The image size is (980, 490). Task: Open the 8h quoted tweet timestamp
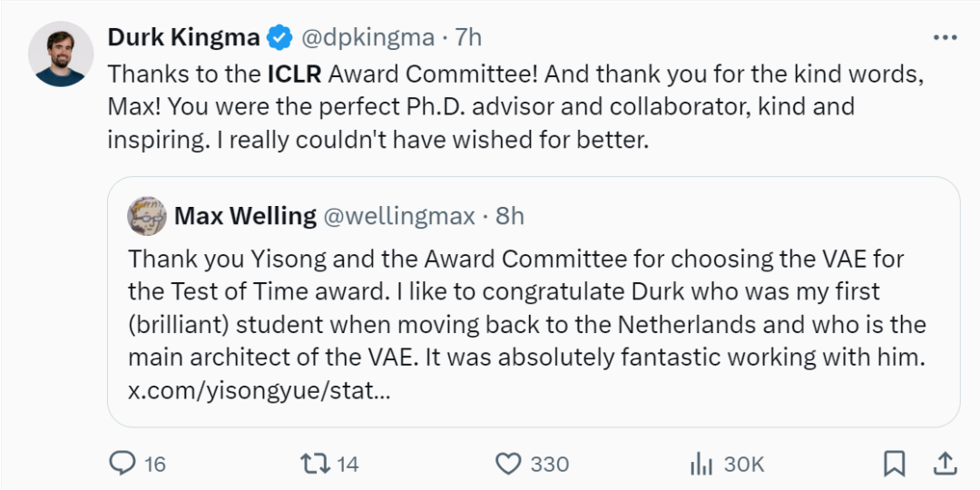(510, 216)
